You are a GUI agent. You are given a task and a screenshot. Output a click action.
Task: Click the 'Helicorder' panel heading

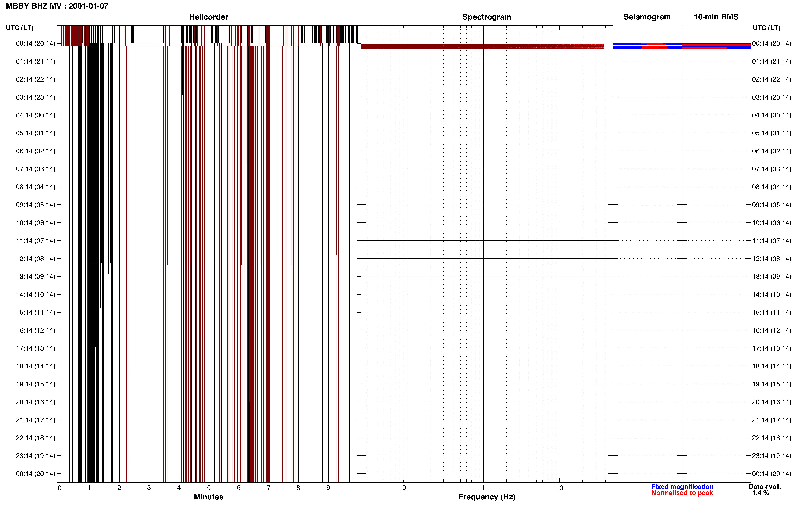[209, 17]
